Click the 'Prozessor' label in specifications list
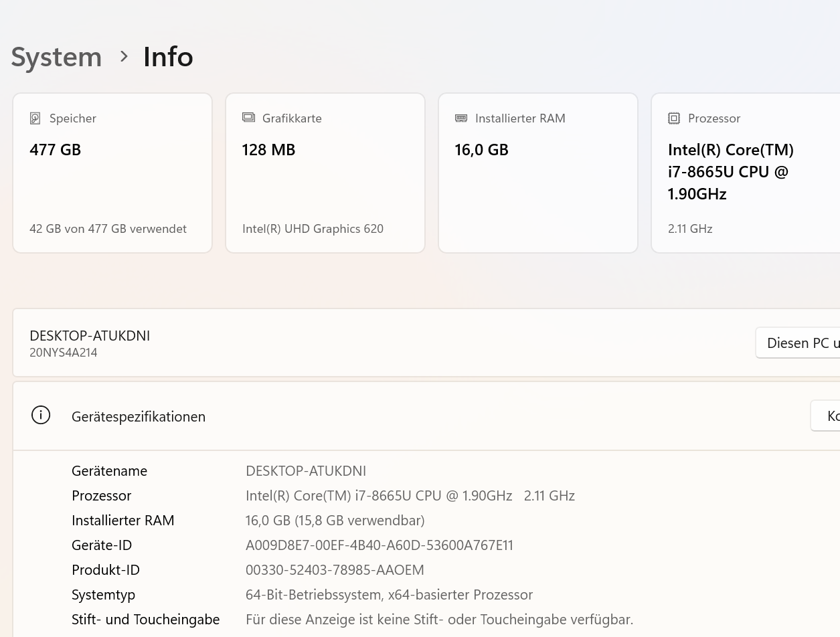This screenshot has height=637, width=840. (x=101, y=496)
